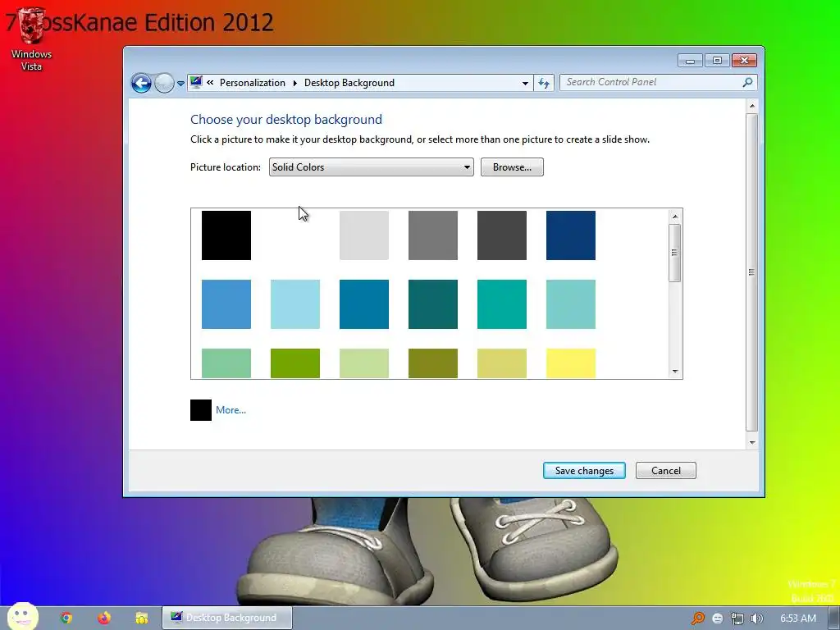The height and width of the screenshot is (630, 840).
Task: Pick the grass green swatch
Action: tap(295, 363)
